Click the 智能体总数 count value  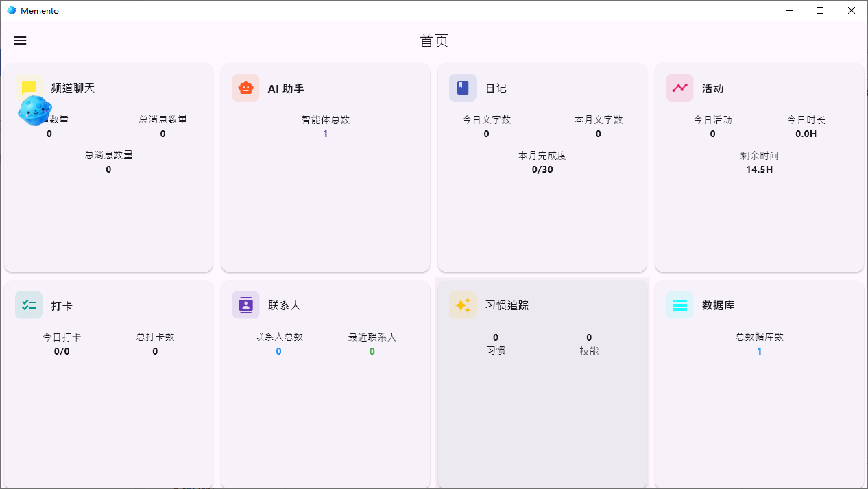pos(326,134)
